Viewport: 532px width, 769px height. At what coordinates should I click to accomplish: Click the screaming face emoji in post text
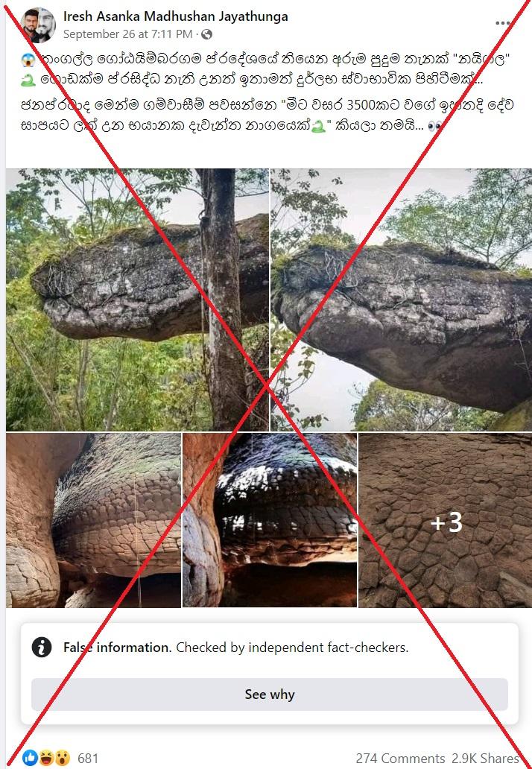(x=28, y=60)
